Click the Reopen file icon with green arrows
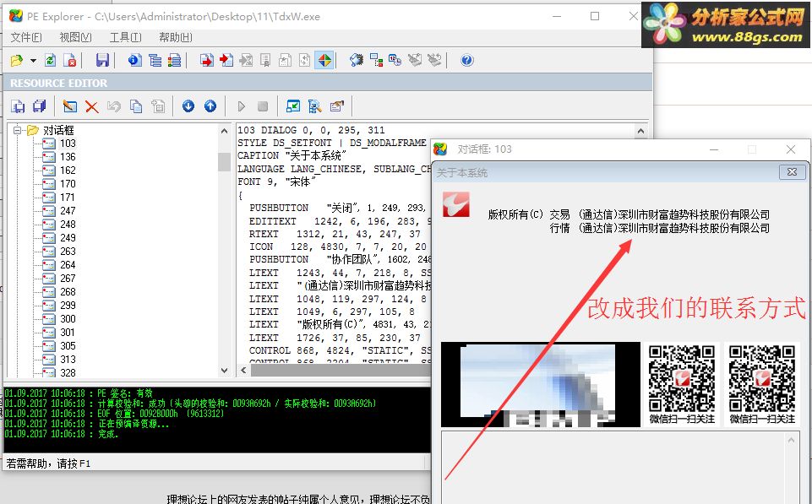The height and width of the screenshot is (504, 812). point(50,61)
